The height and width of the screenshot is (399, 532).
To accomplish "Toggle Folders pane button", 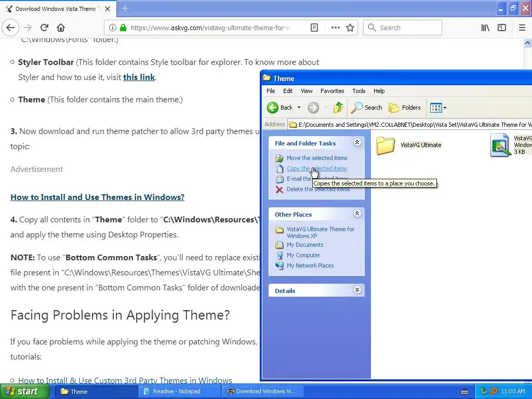I will click(404, 108).
